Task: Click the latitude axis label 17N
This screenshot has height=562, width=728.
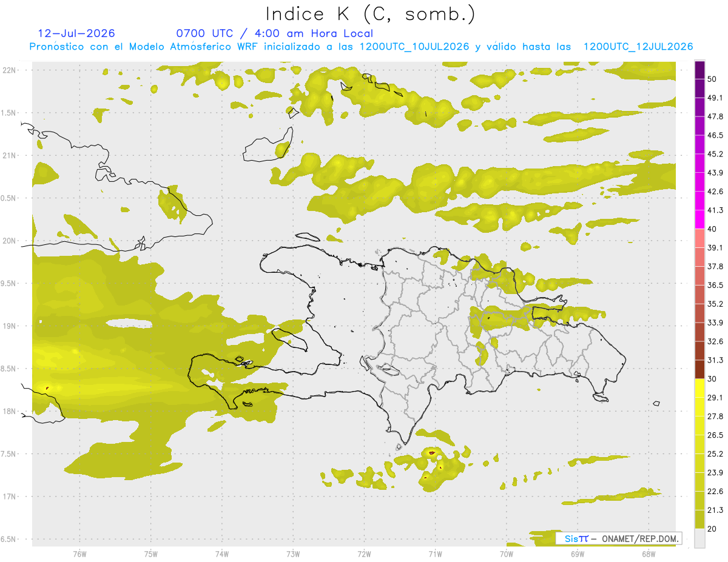Action: (x=10, y=497)
